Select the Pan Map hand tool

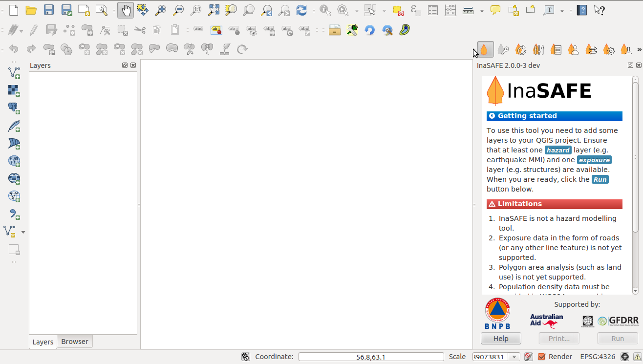pyautogui.click(x=126, y=10)
